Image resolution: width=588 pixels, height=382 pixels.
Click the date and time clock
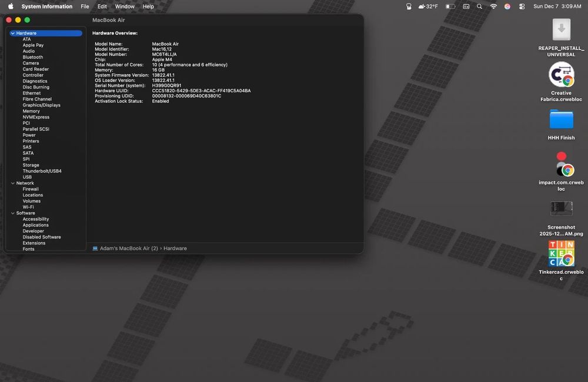557,6
